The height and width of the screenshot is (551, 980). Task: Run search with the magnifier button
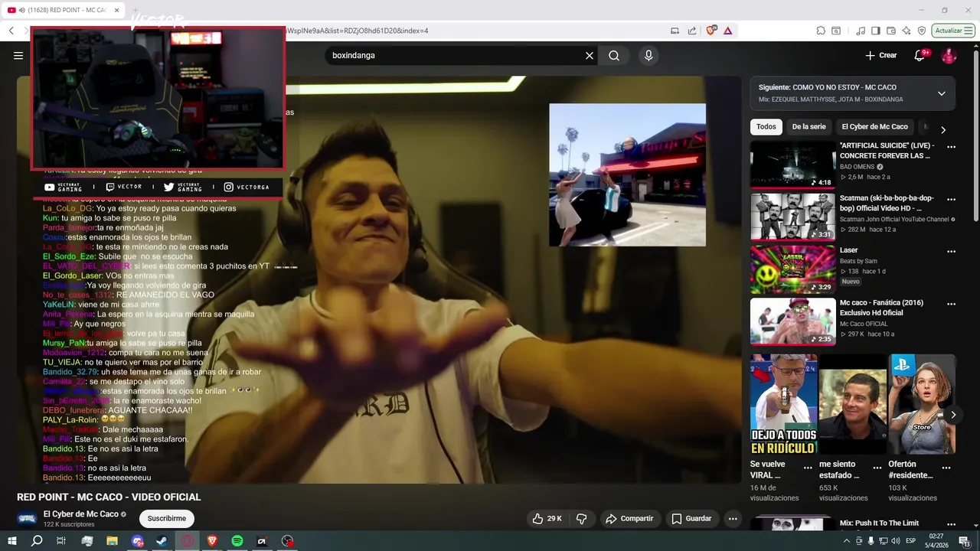[x=614, y=55]
